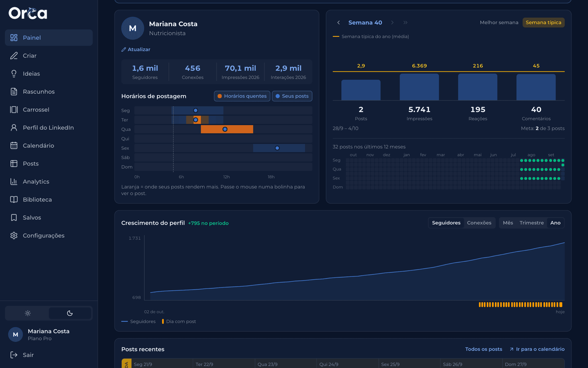
Task: Click the Impressões bar in week chart
Action: [419, 87]
